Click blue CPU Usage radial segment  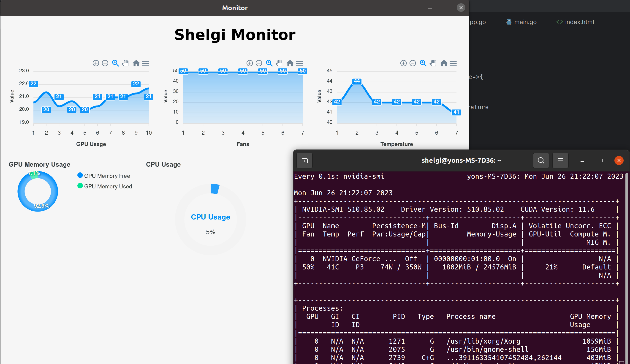pyautogui.click(x=215, y=189)
